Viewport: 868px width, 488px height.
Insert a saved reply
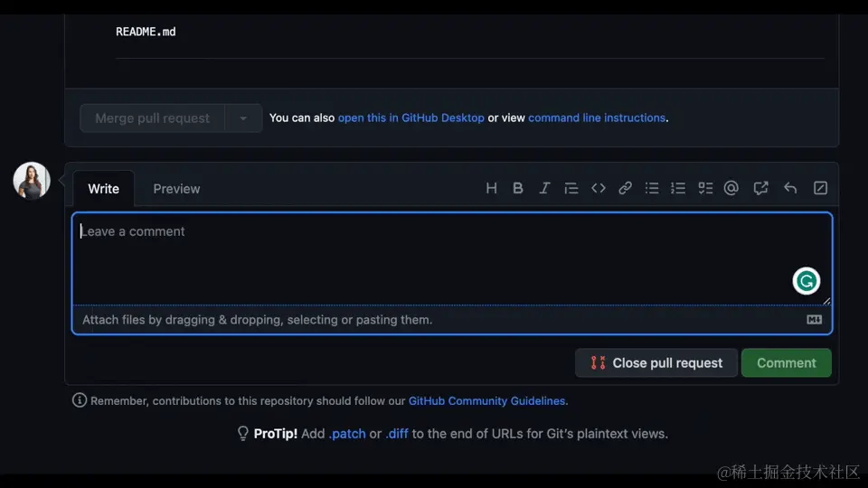click(x=790, y=188)
